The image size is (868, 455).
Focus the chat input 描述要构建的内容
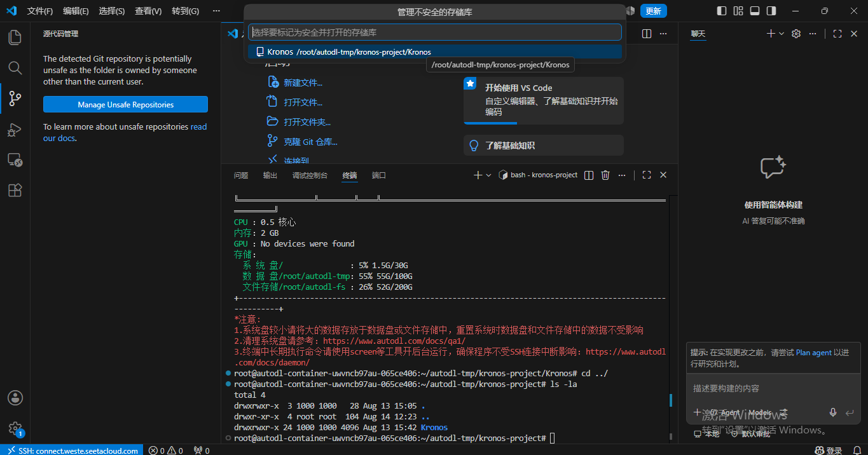(773, 388)
